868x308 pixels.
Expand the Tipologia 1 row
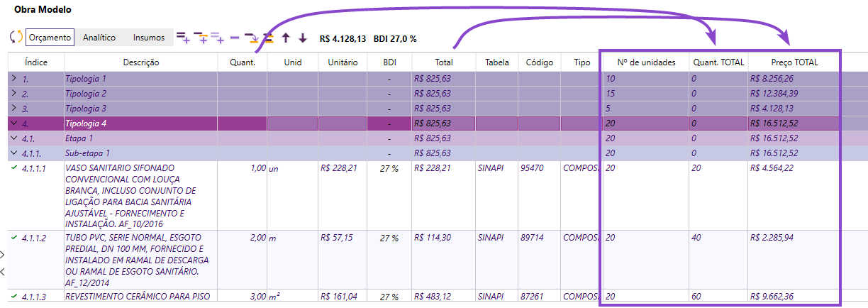[14, 79]
